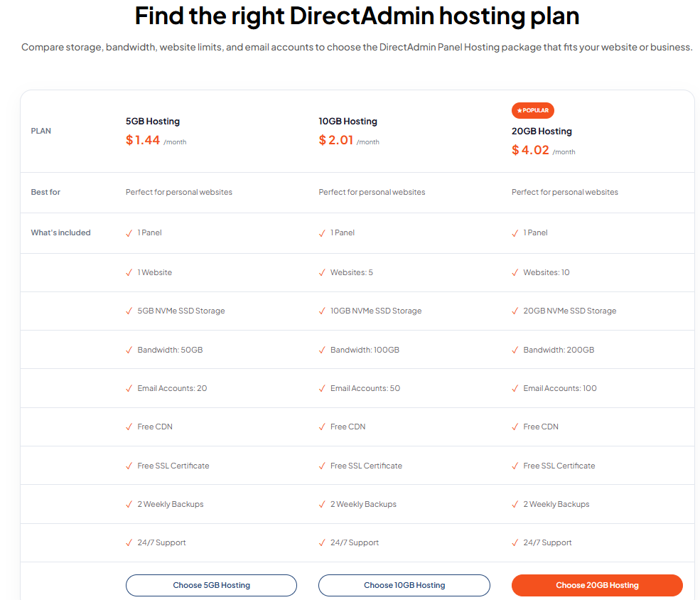Click the 1 Website feature text
Image resolution: width=700 pixels, height=600 pixels.
(154, 272)
